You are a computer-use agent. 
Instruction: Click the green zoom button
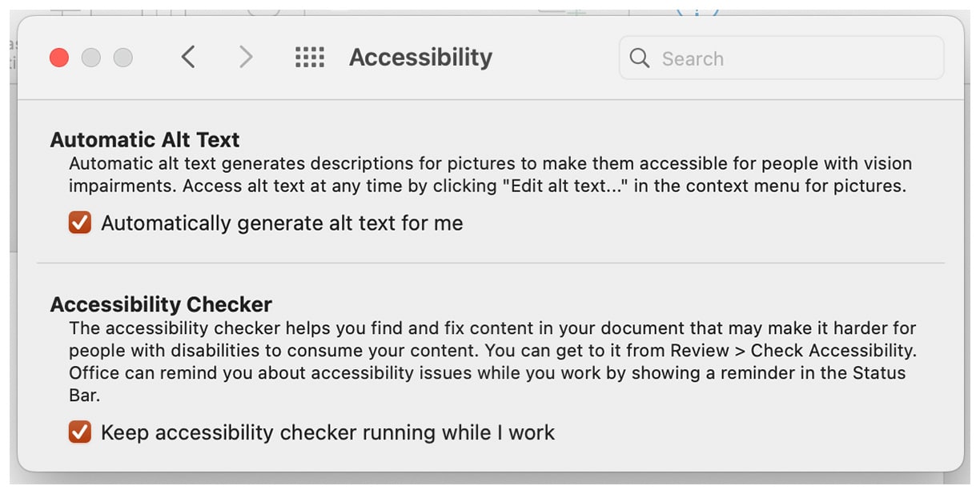[122, 57]
